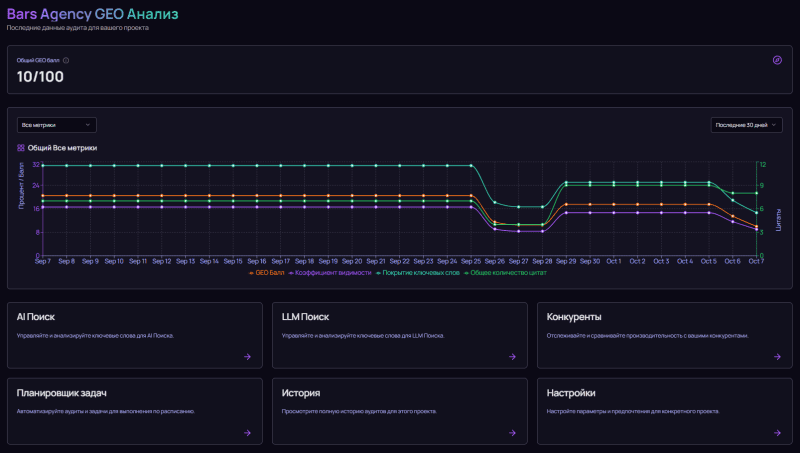The width and height of the screenshot is (800, 453).
Task: Open the Все метрики dropdown
Action: (x=57, y=125)
